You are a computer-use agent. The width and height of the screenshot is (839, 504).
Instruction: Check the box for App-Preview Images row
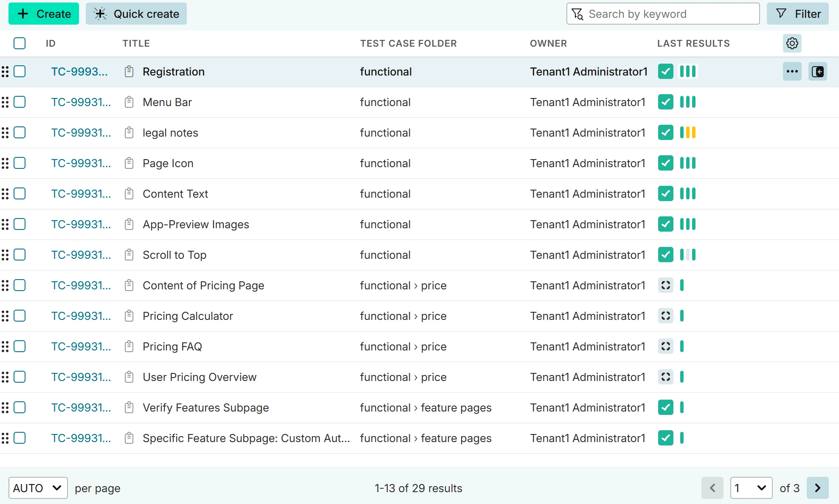click(20, 224)
